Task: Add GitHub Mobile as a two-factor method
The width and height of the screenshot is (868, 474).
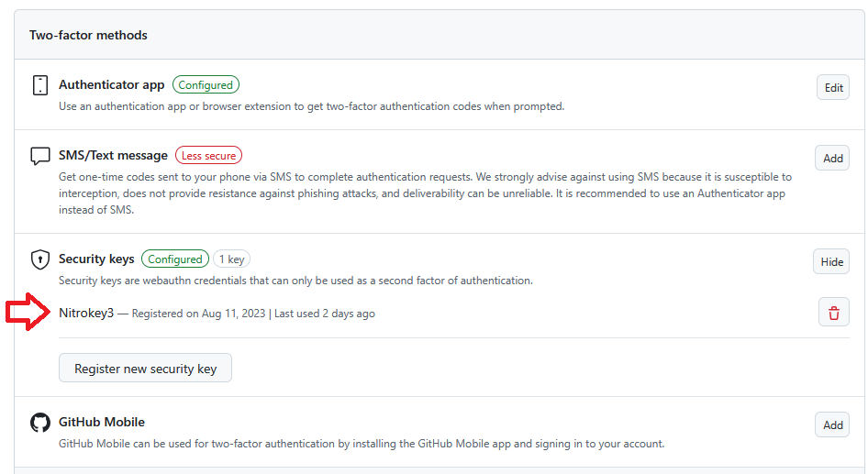Action: pyautogui.click(x=832, y=425)
